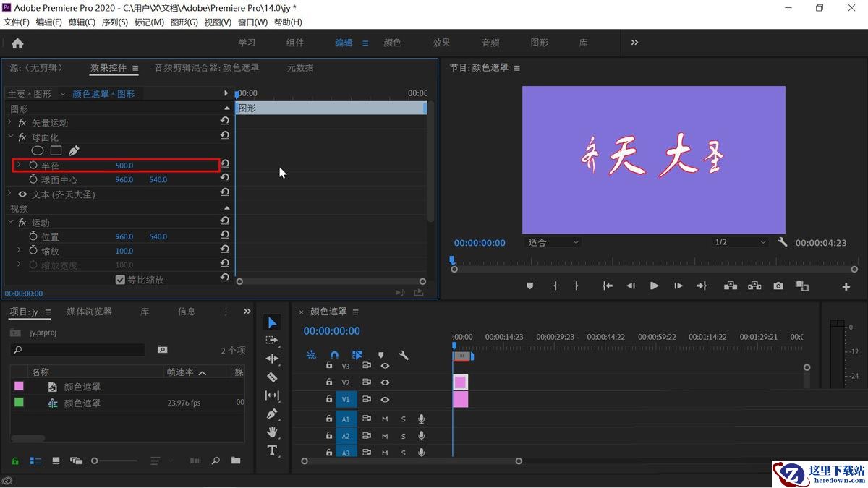This screenshot has height=488, width=868.
Task: Click the Project panel thumbnail zoom slider
Action: [116, 461]
